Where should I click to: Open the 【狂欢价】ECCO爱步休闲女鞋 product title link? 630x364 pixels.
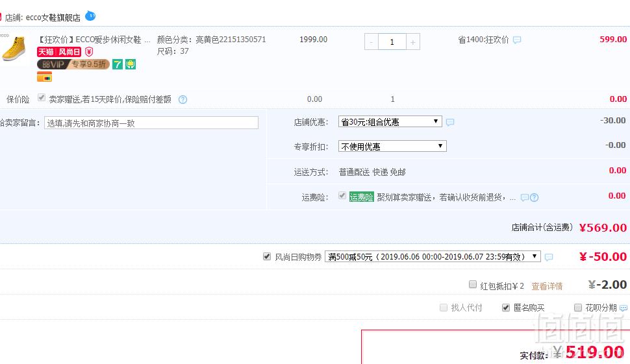pos(94,40)
